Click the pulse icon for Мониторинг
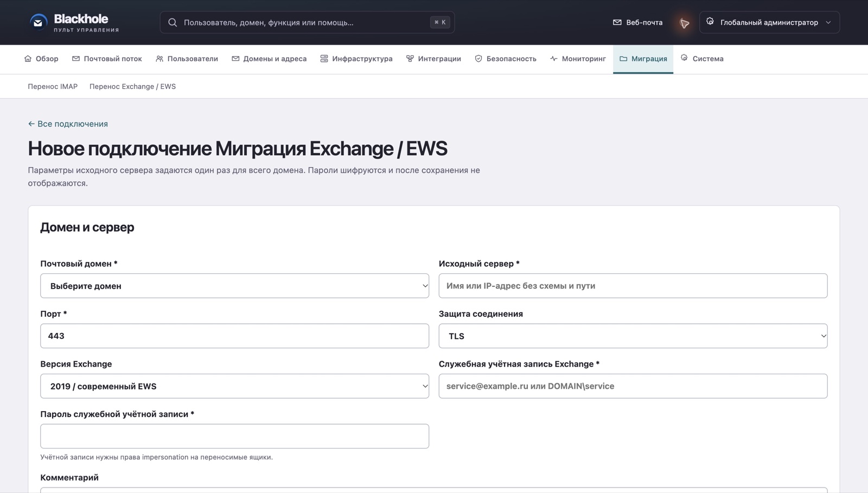This screenshot has height=493, width=868. coord(553,59)
